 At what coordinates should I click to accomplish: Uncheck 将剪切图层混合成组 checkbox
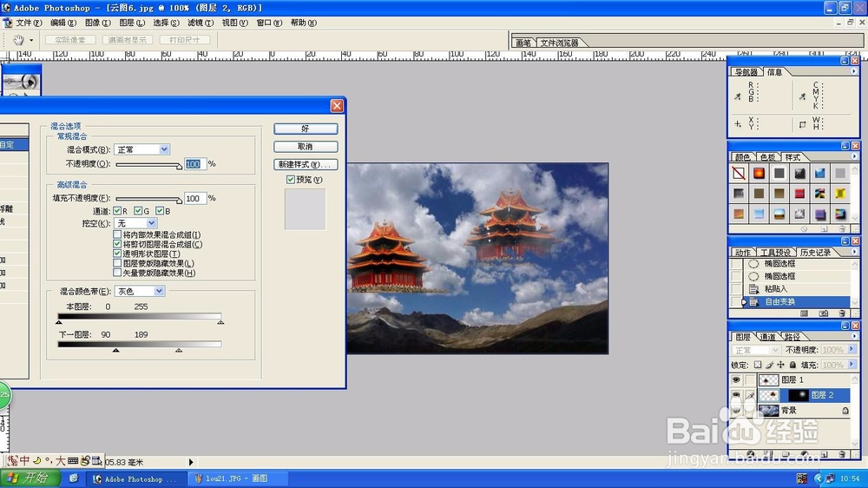(117, 244)
